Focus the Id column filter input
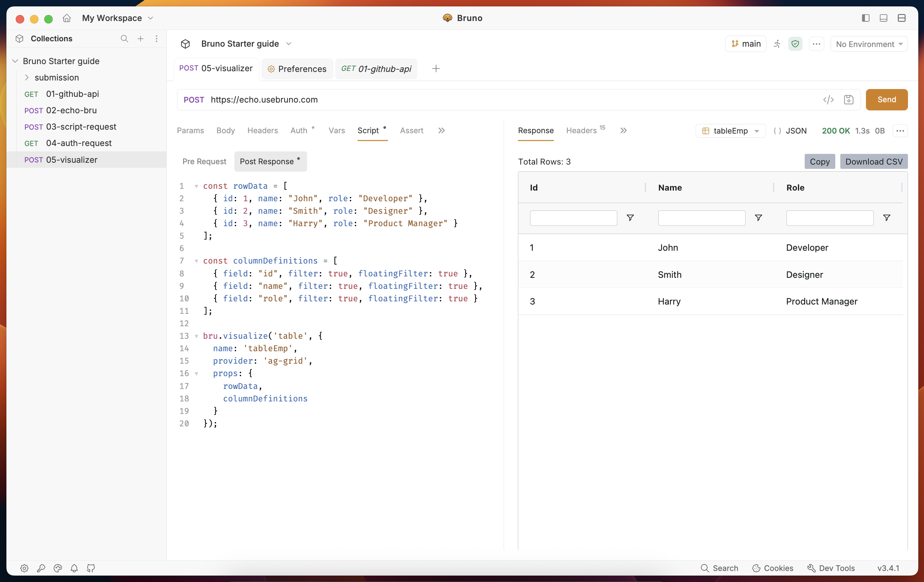 pos(573,218)
